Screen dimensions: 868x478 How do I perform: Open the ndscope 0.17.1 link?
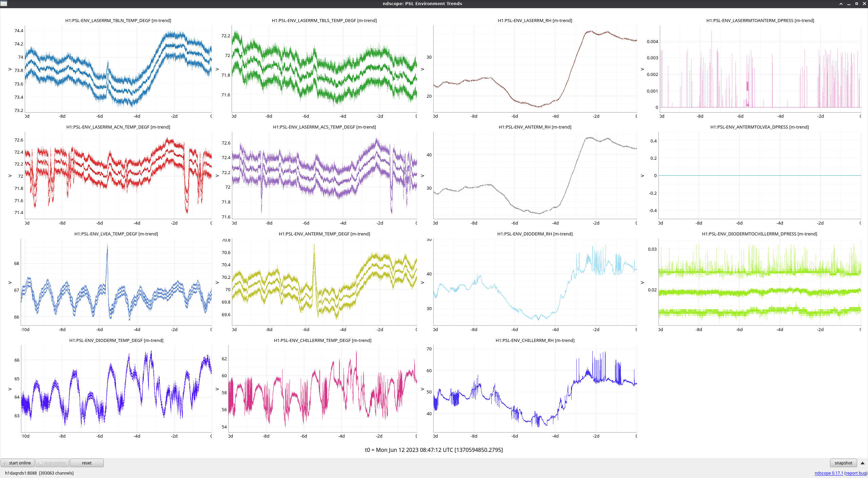828,473
